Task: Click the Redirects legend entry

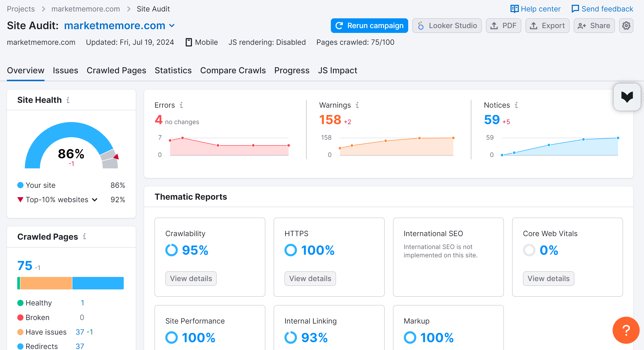Action: coord(37,346)
